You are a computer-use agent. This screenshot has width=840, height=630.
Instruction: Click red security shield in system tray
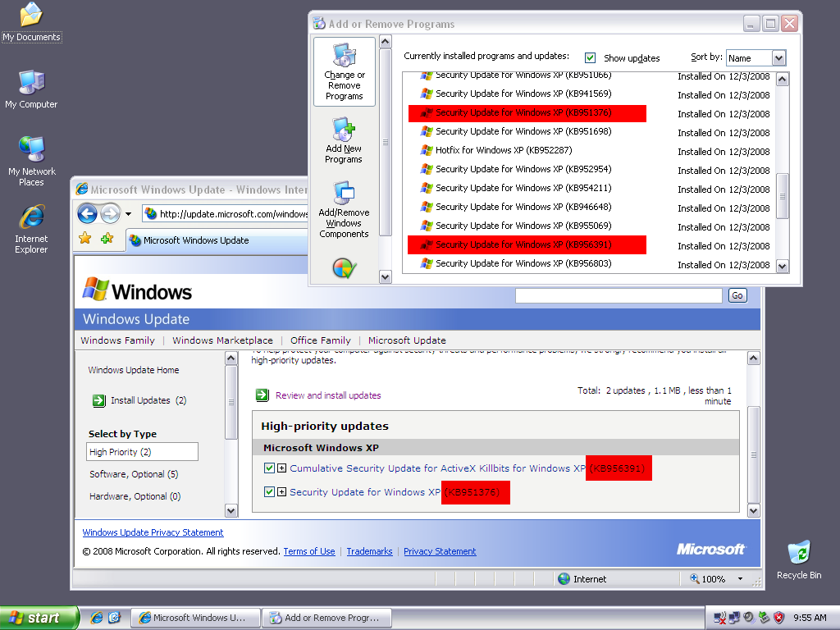point(779,618)
